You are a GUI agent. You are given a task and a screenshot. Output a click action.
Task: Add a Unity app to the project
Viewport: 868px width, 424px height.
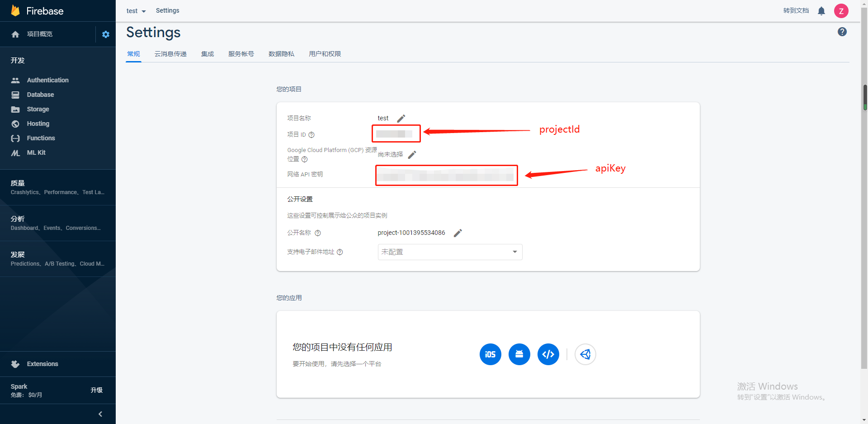(x=585, y=354)
